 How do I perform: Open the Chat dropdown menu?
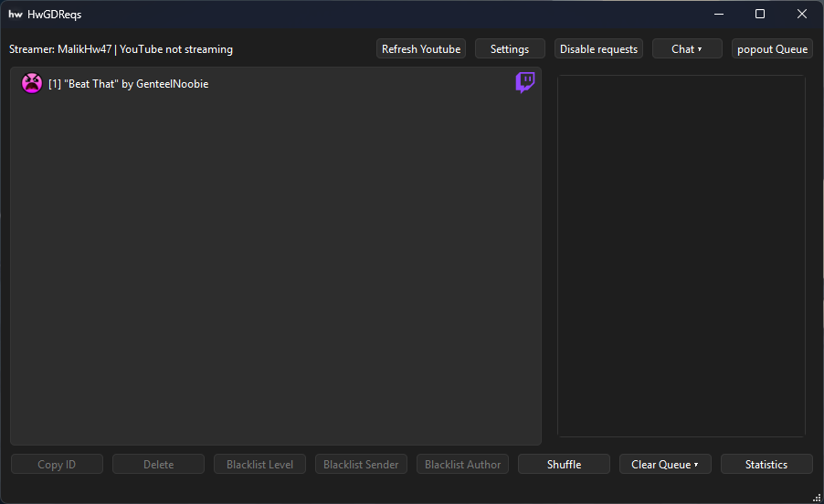(x=687, y=48)
